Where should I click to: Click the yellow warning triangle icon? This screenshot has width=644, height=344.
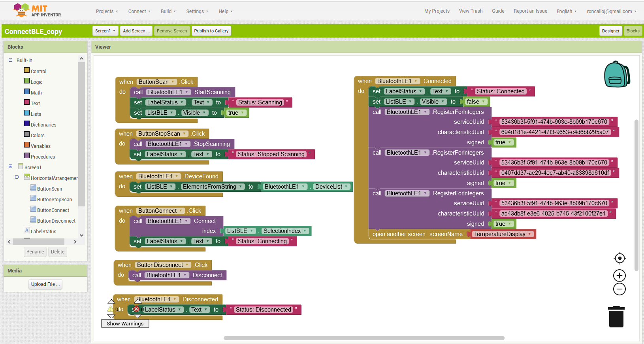click(x=111, y=309)
